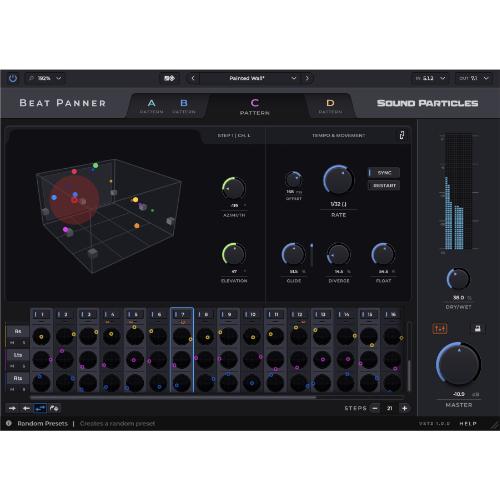Solo the Lts channel row
This screenshot has height=500, width=500.
pyautogui.click(x=24, y=366)
